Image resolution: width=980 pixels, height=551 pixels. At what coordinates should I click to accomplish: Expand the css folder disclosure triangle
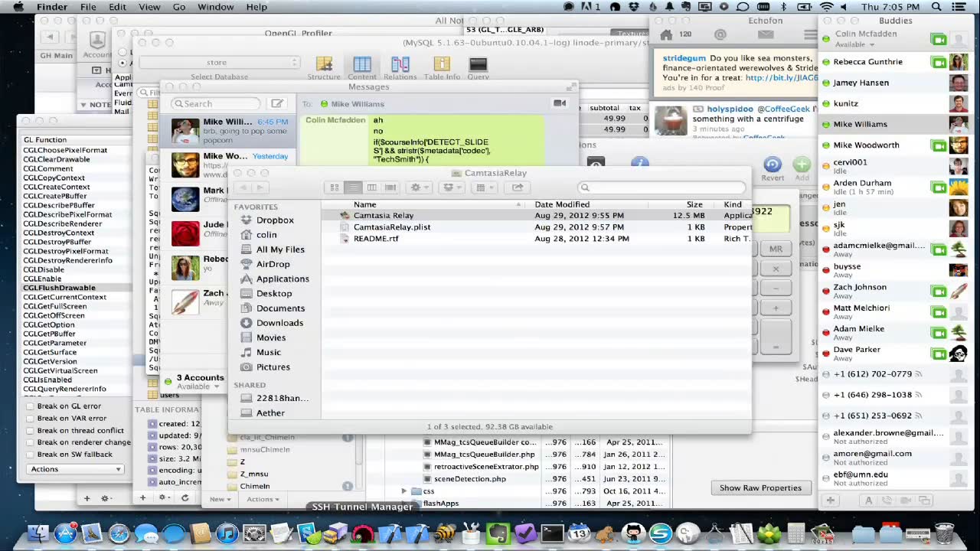[x=404, y=491]
